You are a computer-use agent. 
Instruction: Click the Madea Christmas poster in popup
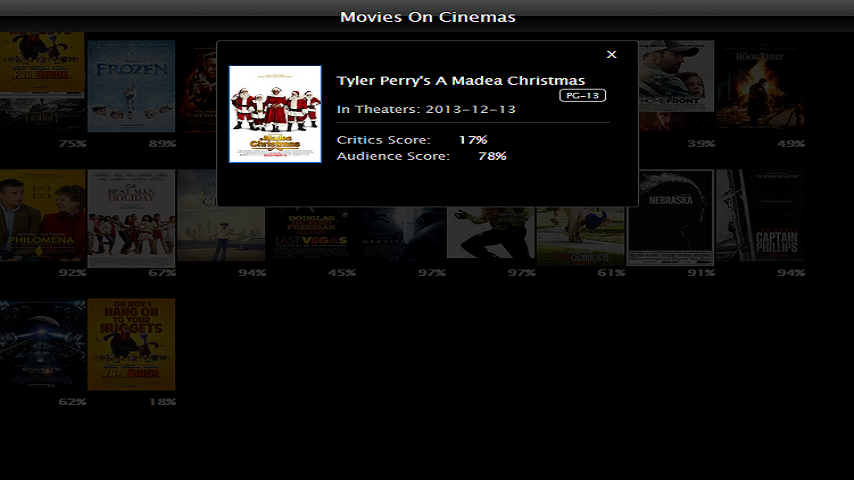click(275, 114)
